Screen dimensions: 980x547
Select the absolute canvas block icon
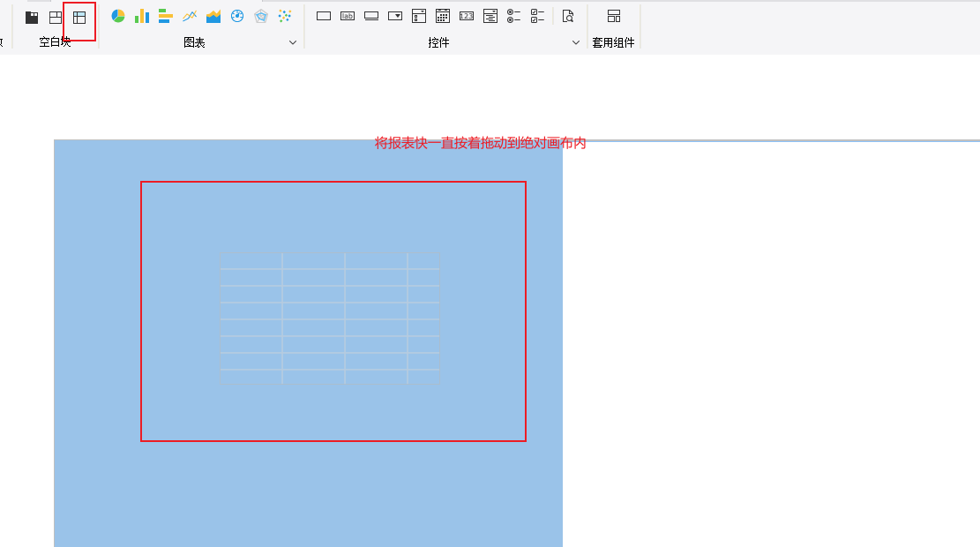point(56,17)
